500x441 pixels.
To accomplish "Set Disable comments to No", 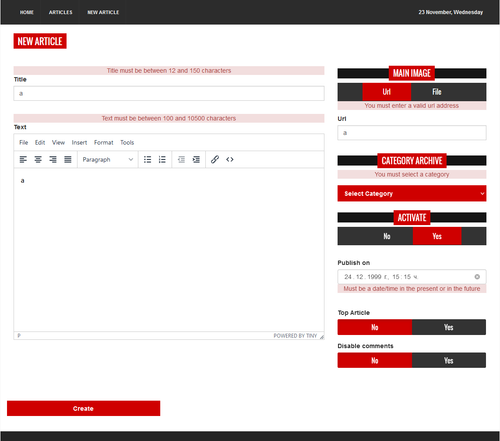I will pyautogui.click(x=375, y=360).
